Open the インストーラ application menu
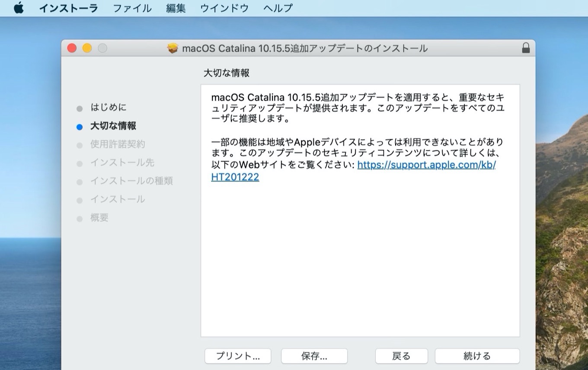Screen dimensions: 588x370 coord(68,8)
